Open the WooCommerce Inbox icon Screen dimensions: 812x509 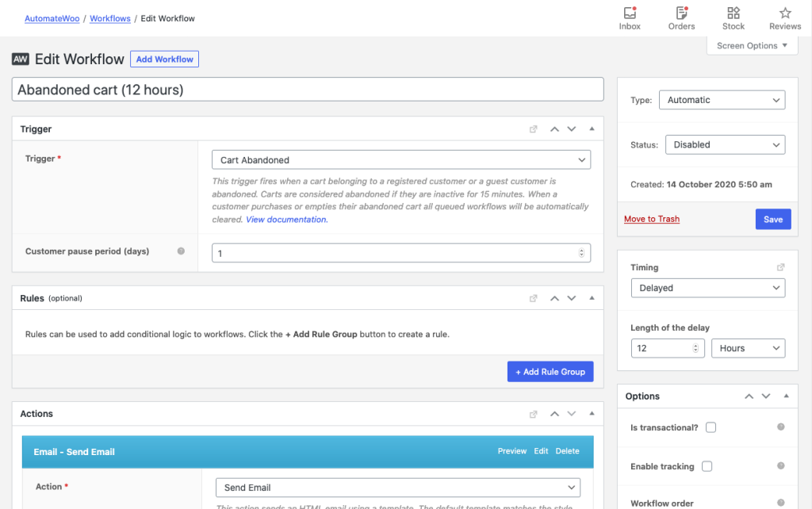(629, 13)
